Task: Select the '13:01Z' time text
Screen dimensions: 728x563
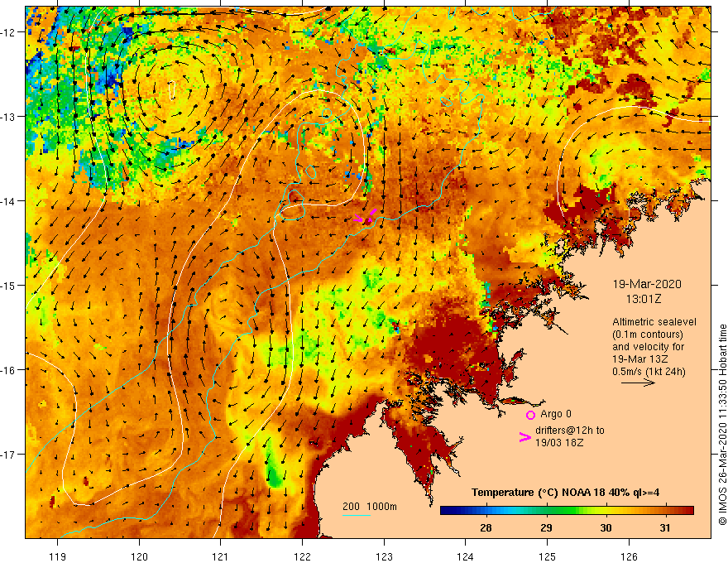Action: pos(644,299)
